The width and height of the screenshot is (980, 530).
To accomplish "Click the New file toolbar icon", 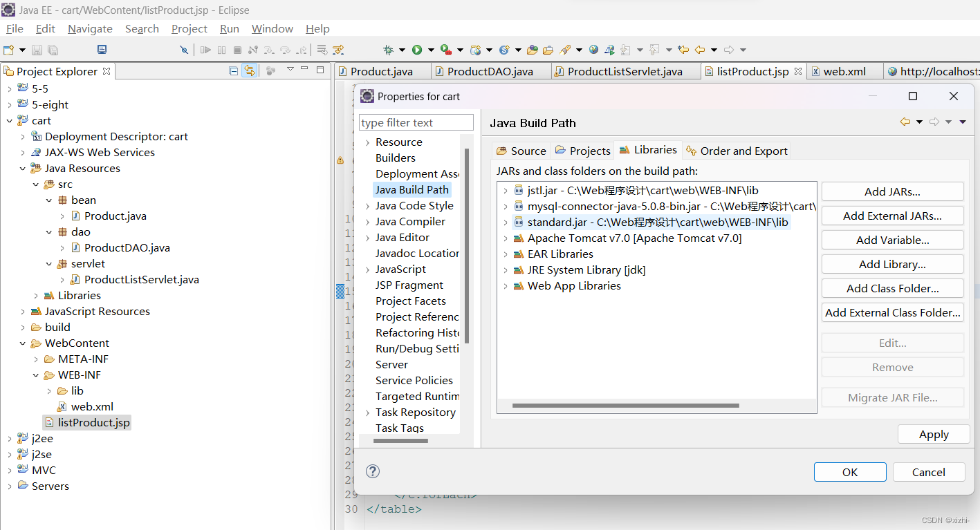I will pyautogui.click(x=8, y=50).
